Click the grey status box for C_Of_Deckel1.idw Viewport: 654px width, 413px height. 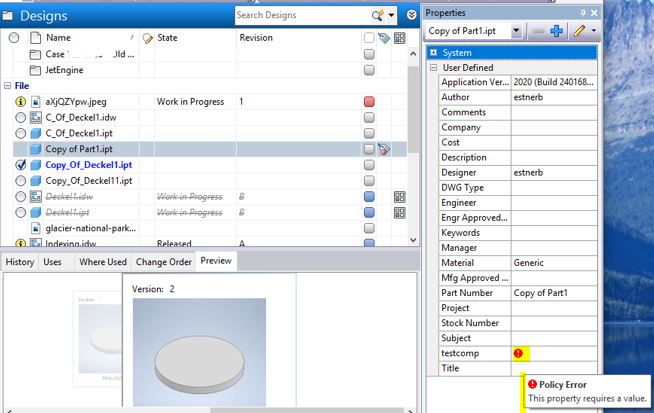pyautogui.click(x=369, y=118)
